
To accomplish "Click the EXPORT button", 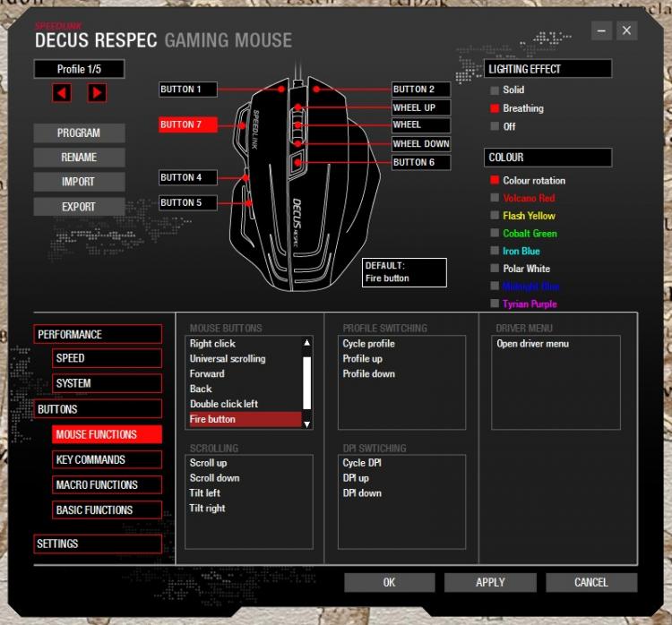I will click(79, 207).
